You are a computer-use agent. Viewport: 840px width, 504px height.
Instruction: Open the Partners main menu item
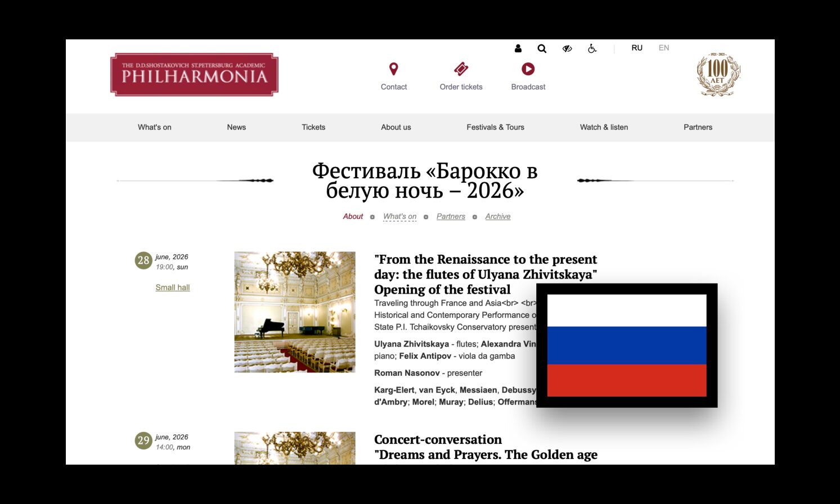(698, 127)
